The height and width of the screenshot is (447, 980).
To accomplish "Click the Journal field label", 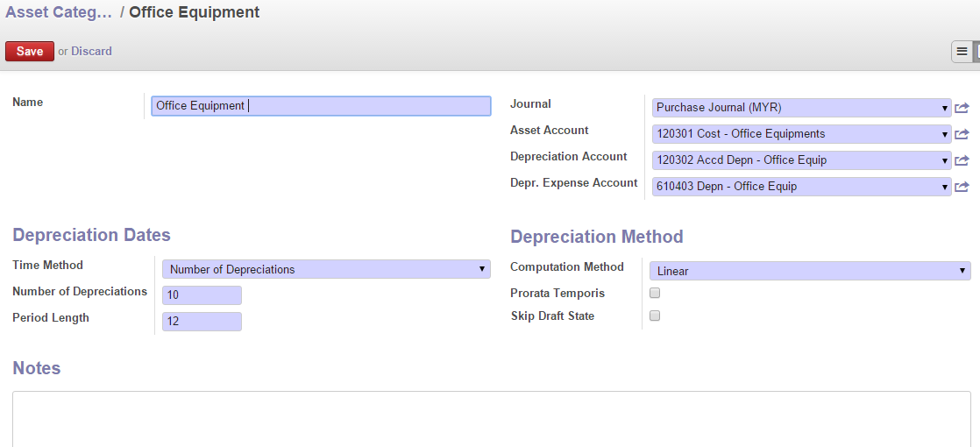I will point(530,104).
